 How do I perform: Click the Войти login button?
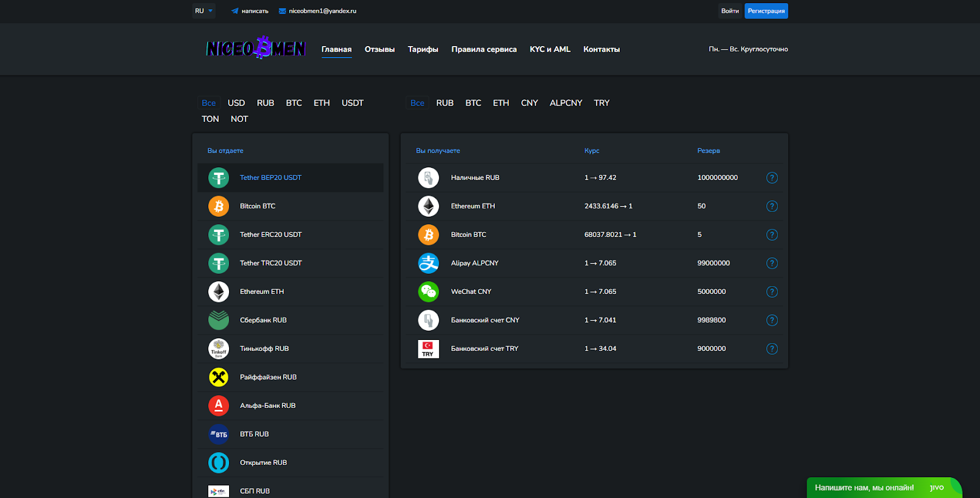pos(729,11)
